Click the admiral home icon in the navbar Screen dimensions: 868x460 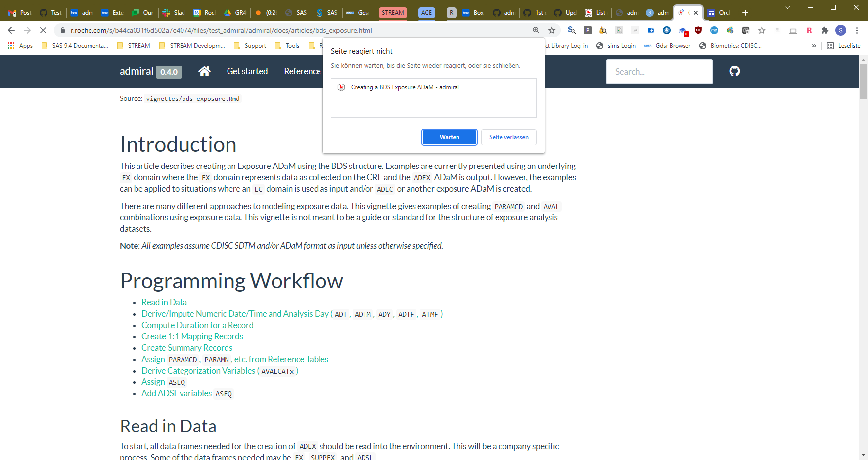click(x=204, y=71)
